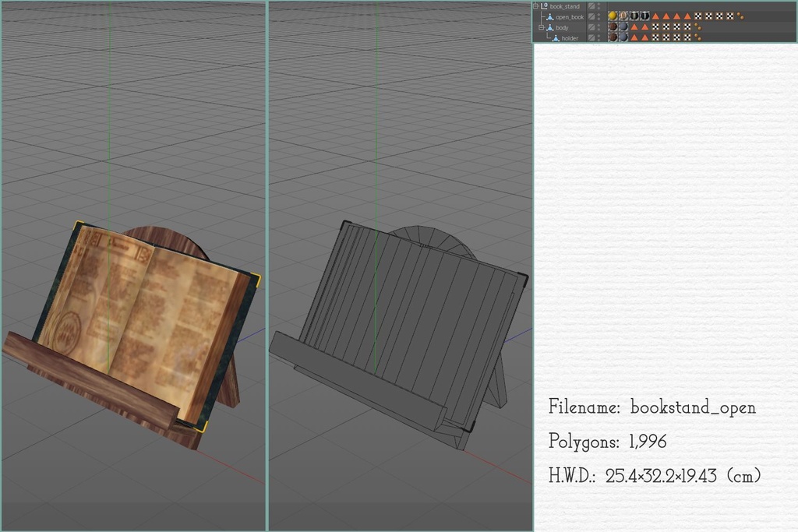
Task: Click the textured book stand render viewport
Action: pos(133,266)
